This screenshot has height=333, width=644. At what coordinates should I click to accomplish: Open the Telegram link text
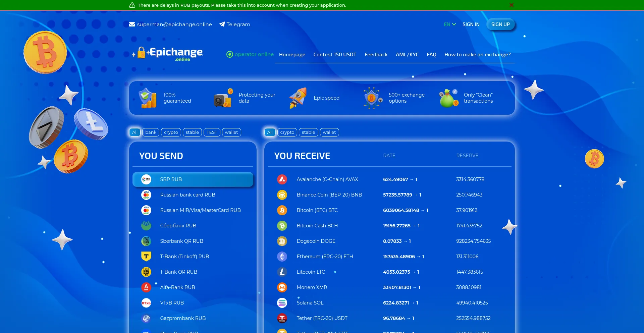point(238,24)
